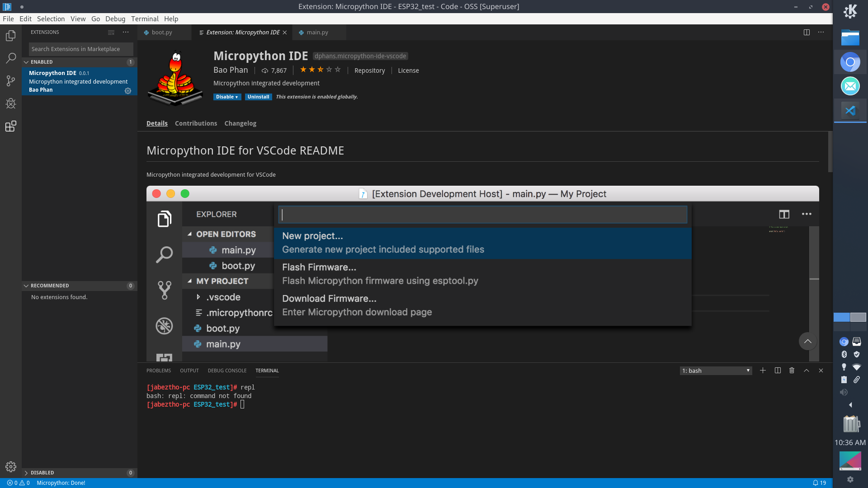Open the Source Control view

tap(11, 80)
